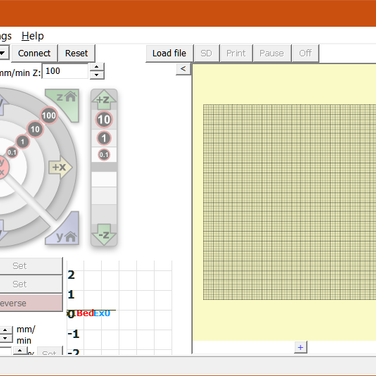The height and width of the screenshot is (376, 376).
Task: Click the Load file button
Action: pos(169,53)
